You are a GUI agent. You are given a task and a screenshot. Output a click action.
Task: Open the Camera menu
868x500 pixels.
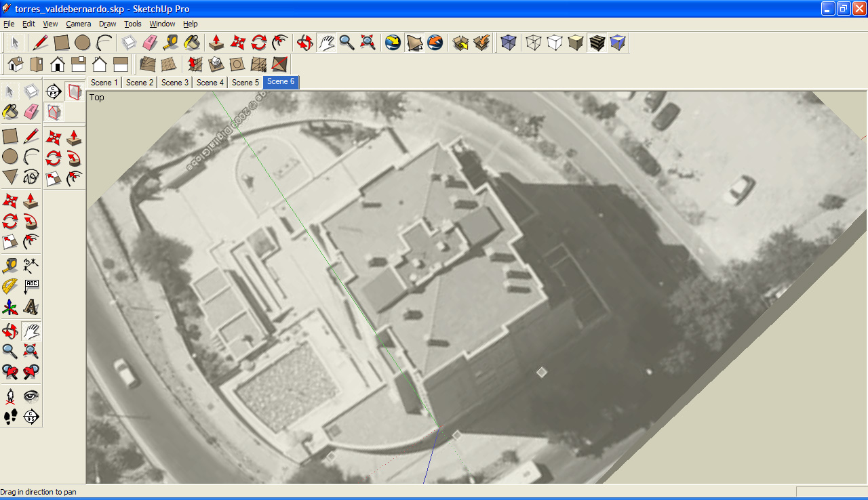pos(78,24)
